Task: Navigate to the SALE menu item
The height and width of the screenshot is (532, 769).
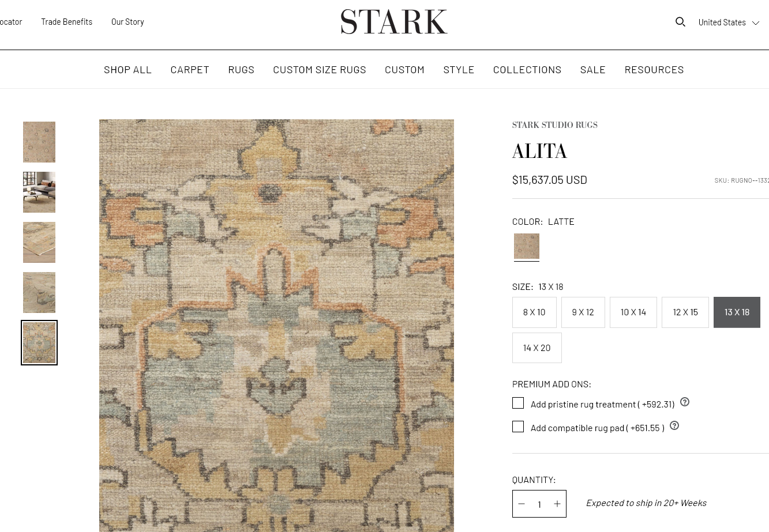Action: pyautogui.click(x=592, y=69)
